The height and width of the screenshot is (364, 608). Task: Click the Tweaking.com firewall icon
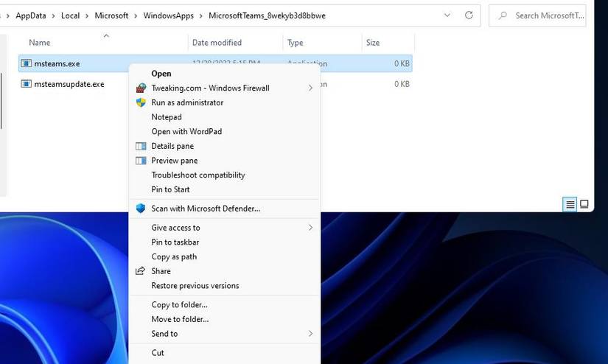(141, 88)
